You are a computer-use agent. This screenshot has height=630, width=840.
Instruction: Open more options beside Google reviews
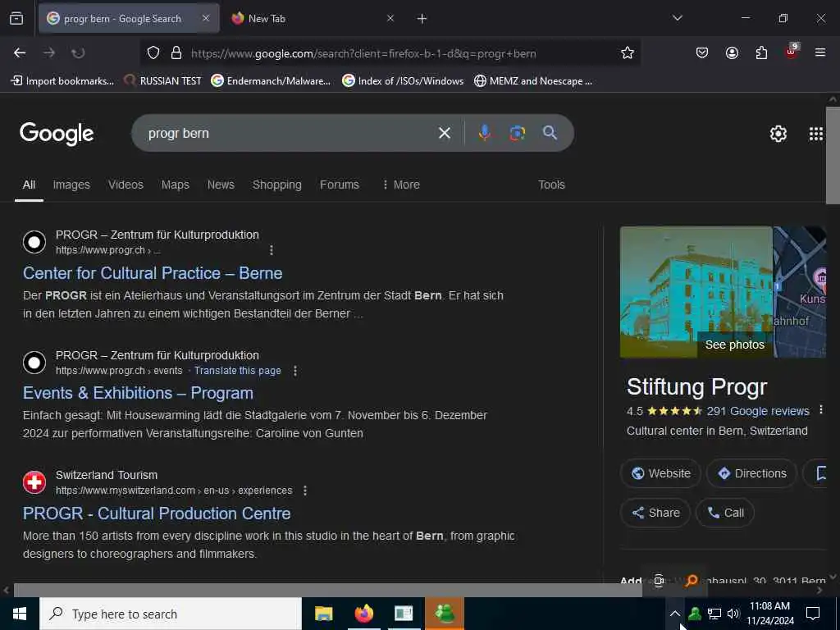820,410
